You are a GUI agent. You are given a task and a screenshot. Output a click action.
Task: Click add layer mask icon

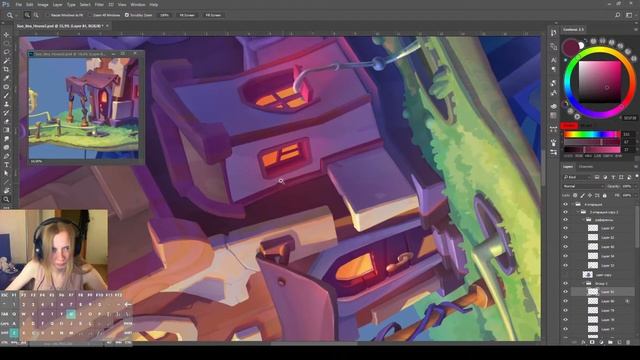click(592, 342)
